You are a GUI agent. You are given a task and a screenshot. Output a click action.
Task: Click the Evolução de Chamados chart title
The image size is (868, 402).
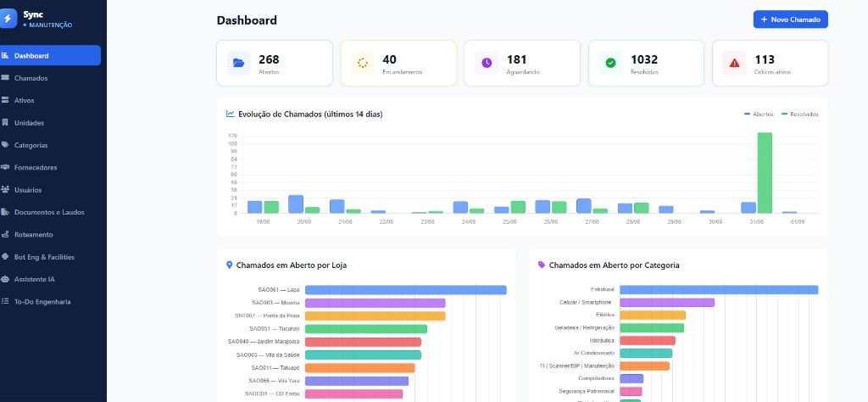pyautogui.click(x=310, y=114)
